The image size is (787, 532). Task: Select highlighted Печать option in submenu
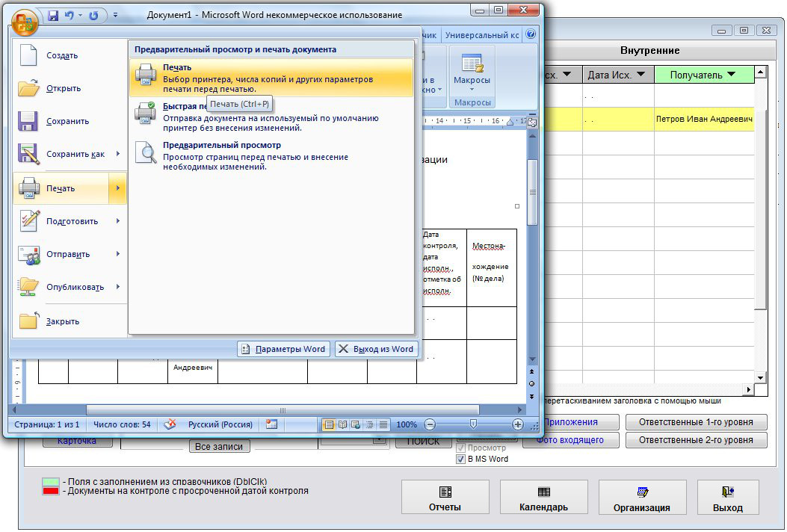click(271, 78)
